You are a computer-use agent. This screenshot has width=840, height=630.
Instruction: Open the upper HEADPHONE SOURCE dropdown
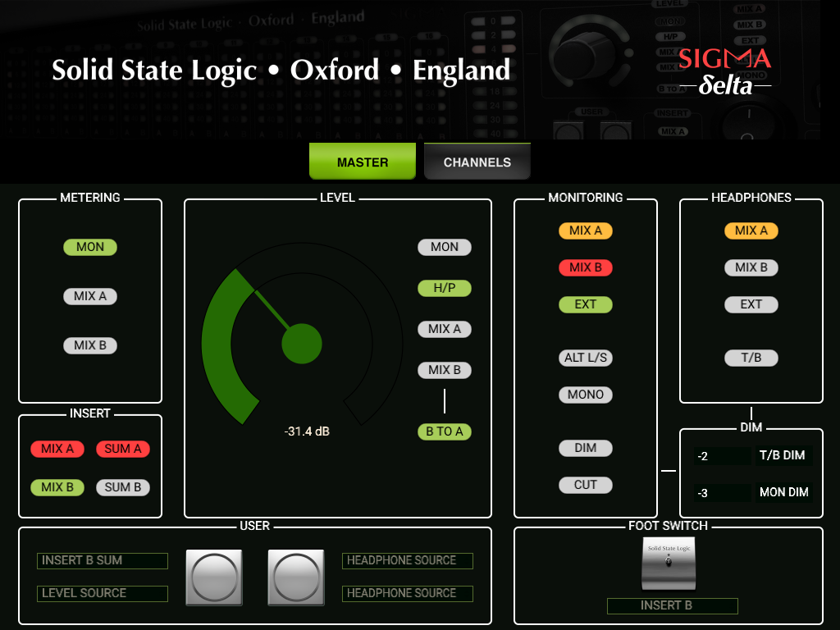pyautogui.click(x=408, y=561)
